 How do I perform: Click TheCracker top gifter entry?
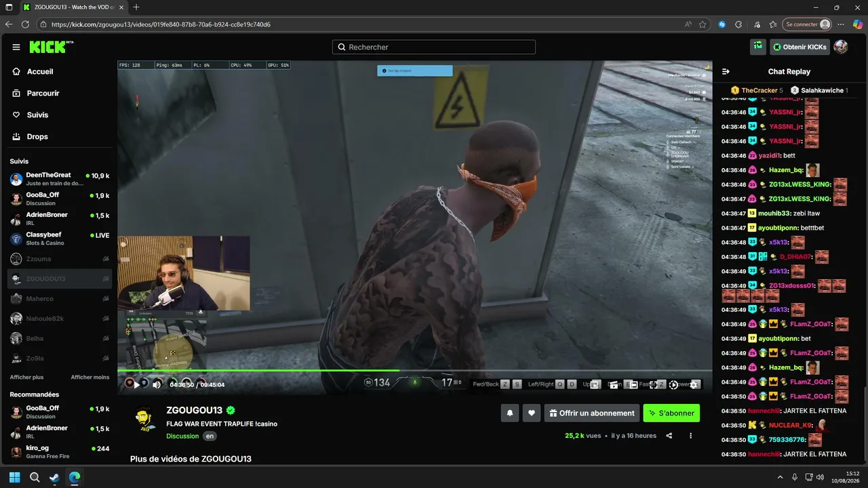click(x=757, y=90)
